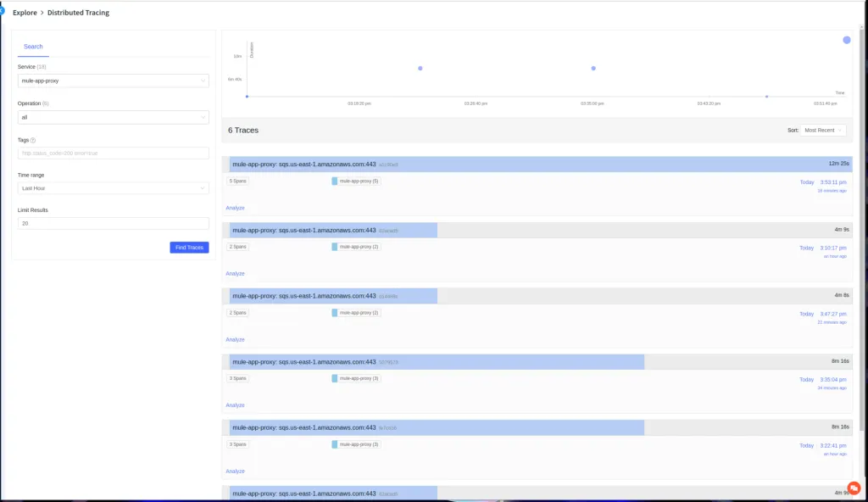
Task: Click the scatter point near 03:35:00 pm
Action: [x=593, y=68]
